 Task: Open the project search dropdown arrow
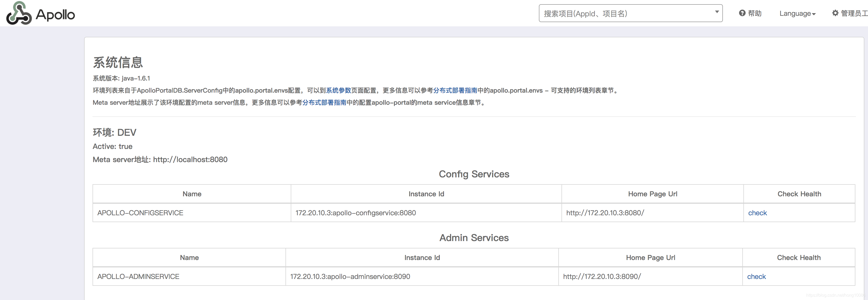click(717, 12)
